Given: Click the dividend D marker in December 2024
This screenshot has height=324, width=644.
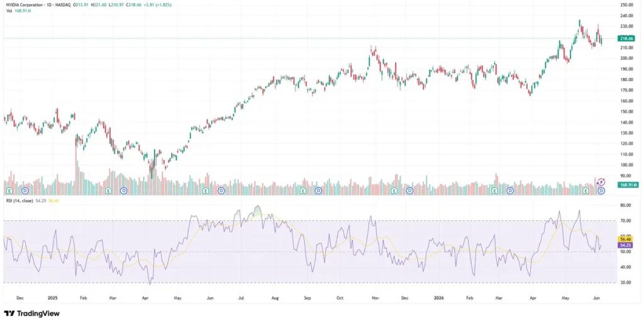Looking at the screenshot, I should pos(25,191).
